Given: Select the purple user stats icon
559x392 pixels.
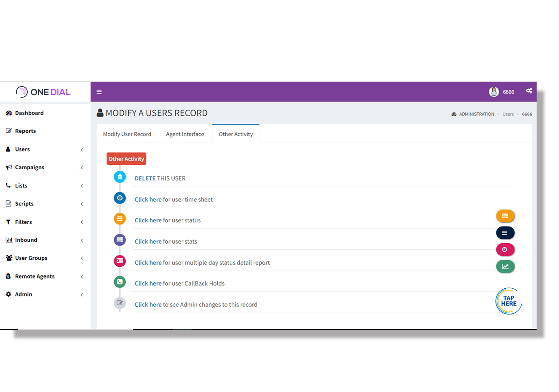Looking at the screenshot, I should click(x=120, y=240).
